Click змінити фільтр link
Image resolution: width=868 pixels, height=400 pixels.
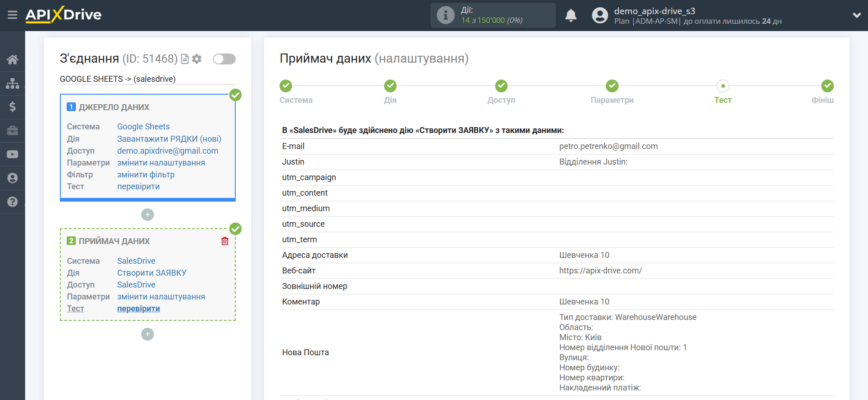pyautogui.click(x=146, y=174)
